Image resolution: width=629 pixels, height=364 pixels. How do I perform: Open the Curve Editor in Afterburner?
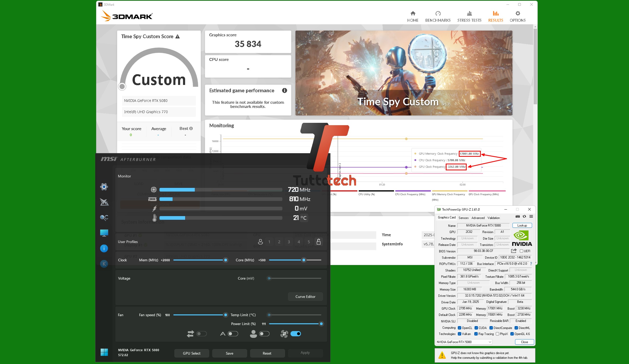pyautogui.click(x=305, y=297)
